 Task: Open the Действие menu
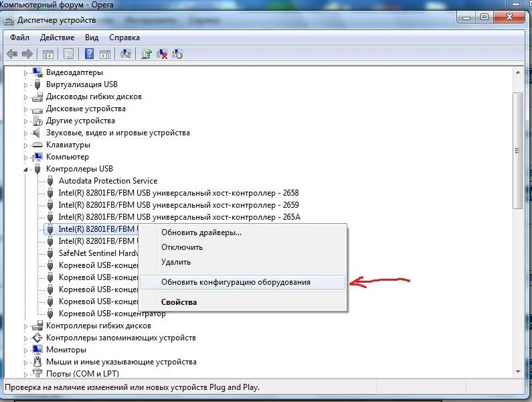coord(57,38)
